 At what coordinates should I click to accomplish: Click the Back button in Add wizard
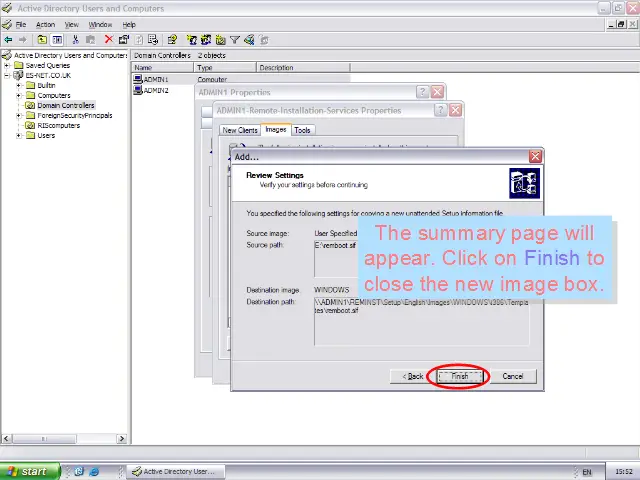pos(413,376)
